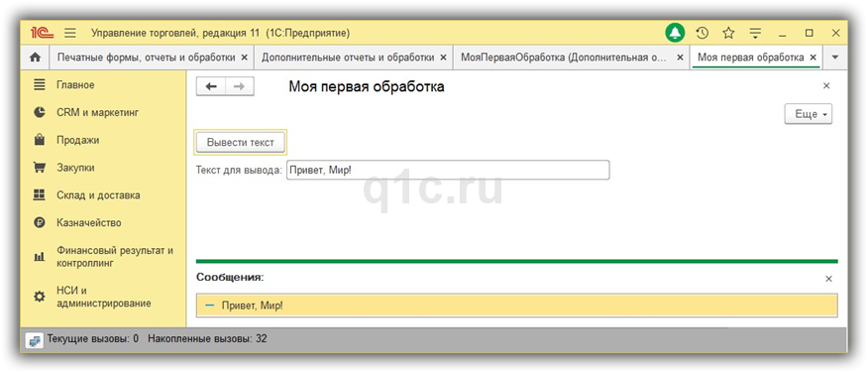This screenshot has height=373, width=868.
Task: Open the Закупки section
Action: tap(75, 168)
